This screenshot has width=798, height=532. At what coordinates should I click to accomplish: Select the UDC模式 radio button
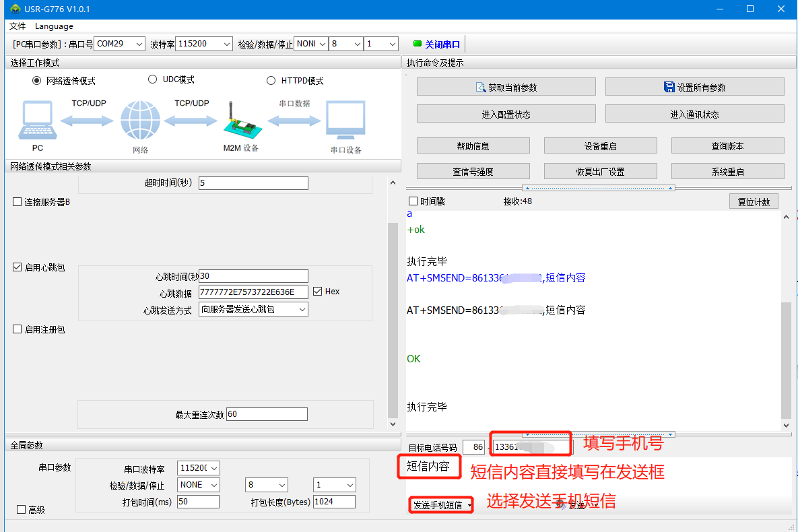152,79
